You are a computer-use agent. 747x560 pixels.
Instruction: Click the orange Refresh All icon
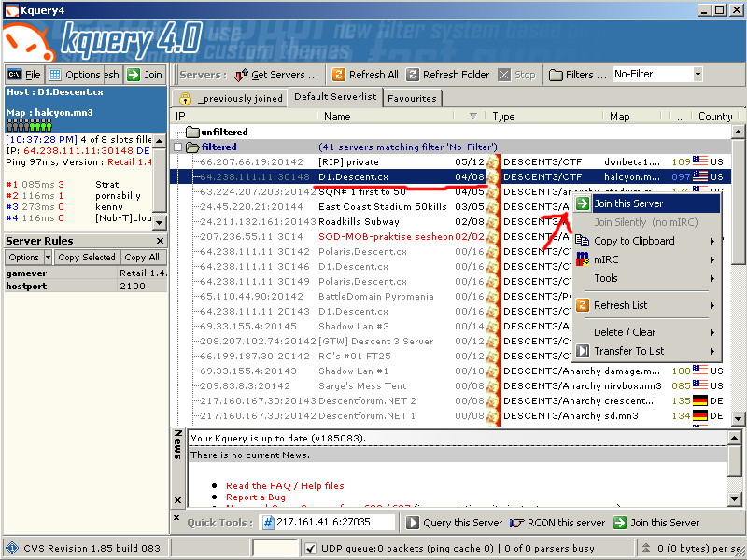tap(339, 75)
